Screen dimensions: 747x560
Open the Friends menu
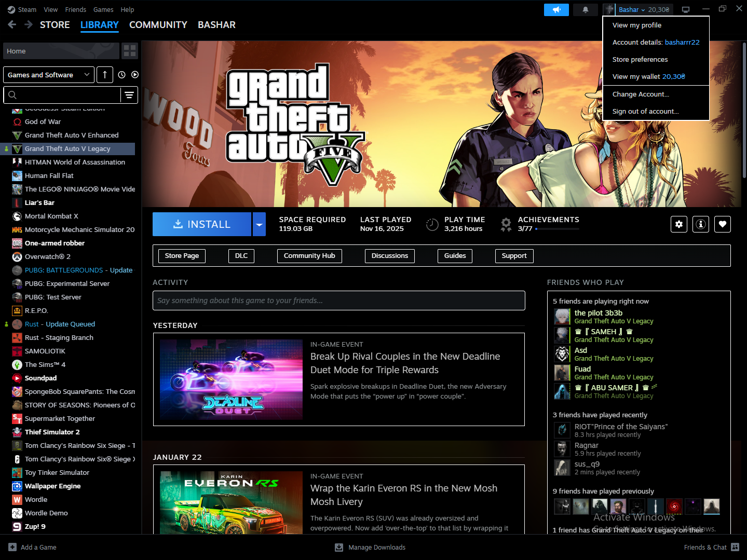tap(76, 9)
